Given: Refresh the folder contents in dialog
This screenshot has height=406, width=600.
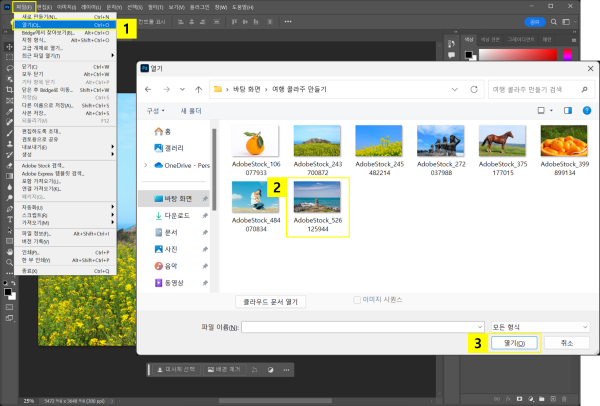Looking at the screenshot, I should point(474,89).
